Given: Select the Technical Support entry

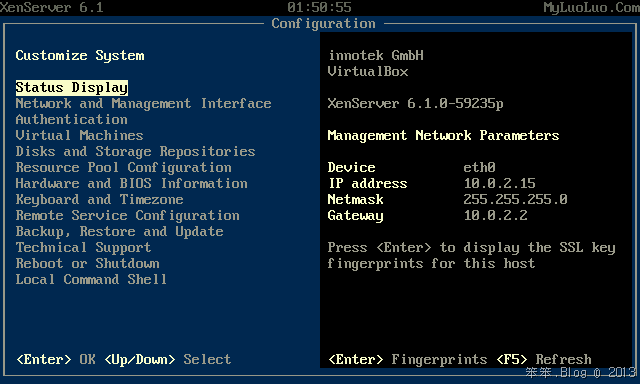Looking at the screenshot, I should 83,247.
